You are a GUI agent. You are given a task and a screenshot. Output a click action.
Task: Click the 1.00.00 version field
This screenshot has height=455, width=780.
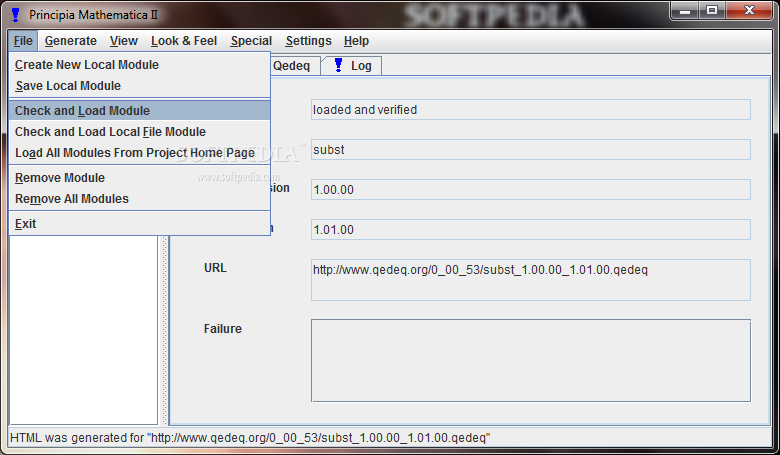(x=531, y=189)
